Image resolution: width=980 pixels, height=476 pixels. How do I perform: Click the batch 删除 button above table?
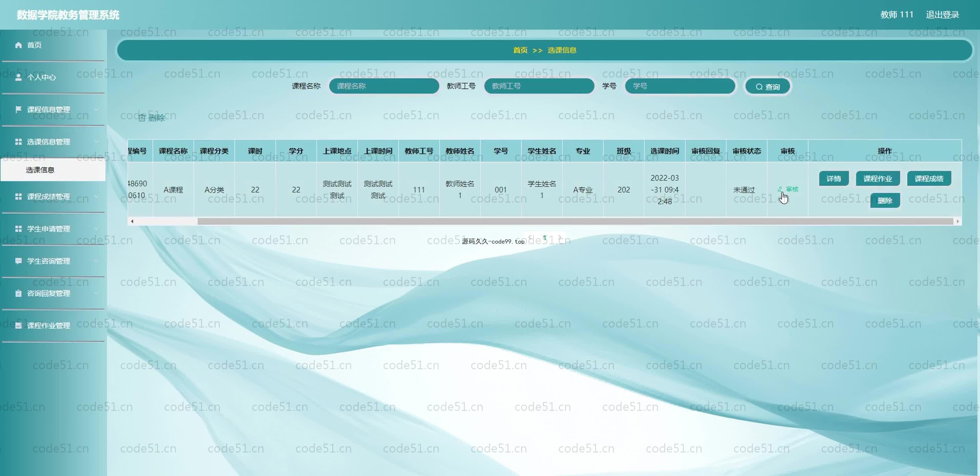point(151,118)
